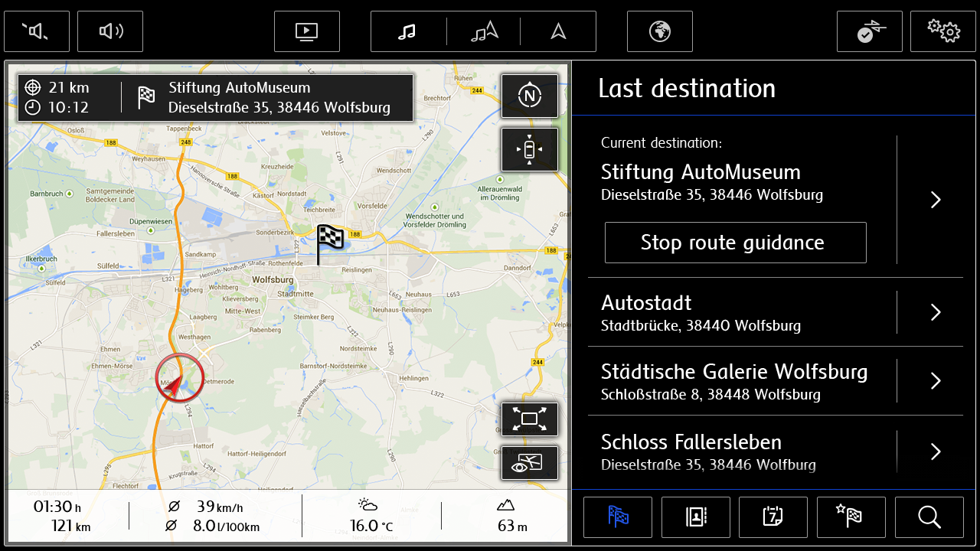Open the system settings gear
980x551 pixels.
pos(942,31)
